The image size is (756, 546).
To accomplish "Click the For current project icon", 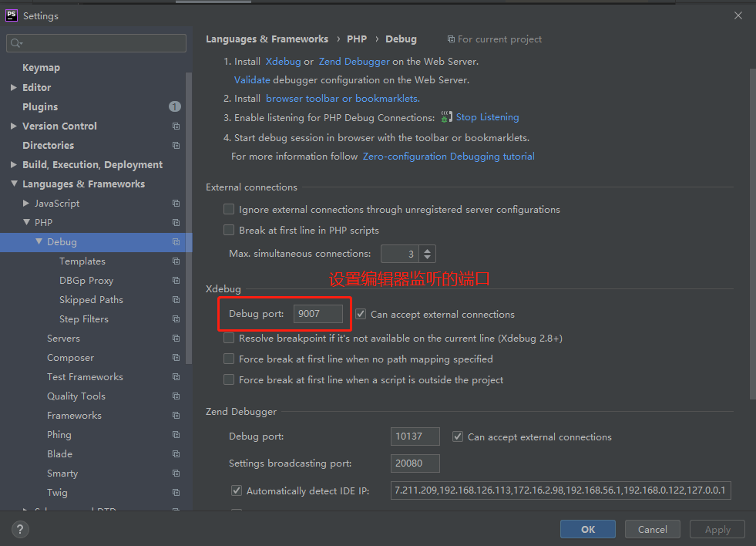I will tap(451, 39).
